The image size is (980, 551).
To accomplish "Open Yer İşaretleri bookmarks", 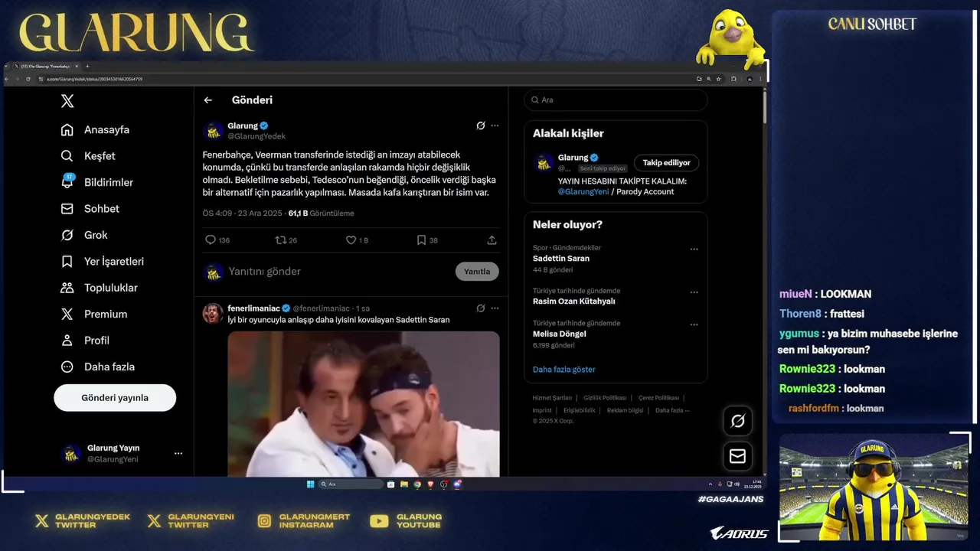I will pyautogui.click(x=103, y=262).
